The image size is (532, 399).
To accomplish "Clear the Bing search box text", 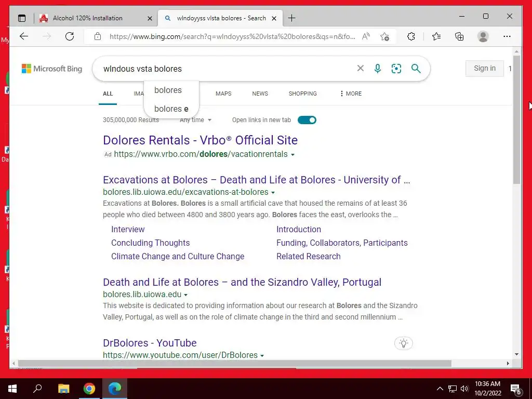I will [361, 69].
